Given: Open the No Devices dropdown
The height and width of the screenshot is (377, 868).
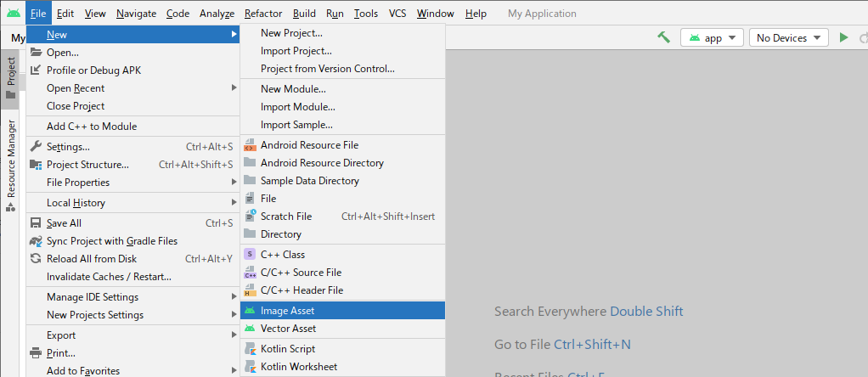Looking at the screenshot, I should pos(789,37).
